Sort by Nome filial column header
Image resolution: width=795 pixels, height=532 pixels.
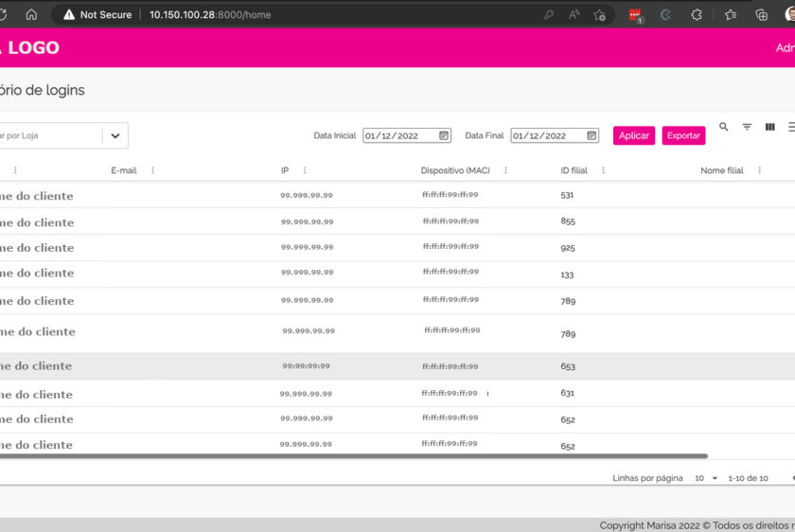[x=722, y=170]
